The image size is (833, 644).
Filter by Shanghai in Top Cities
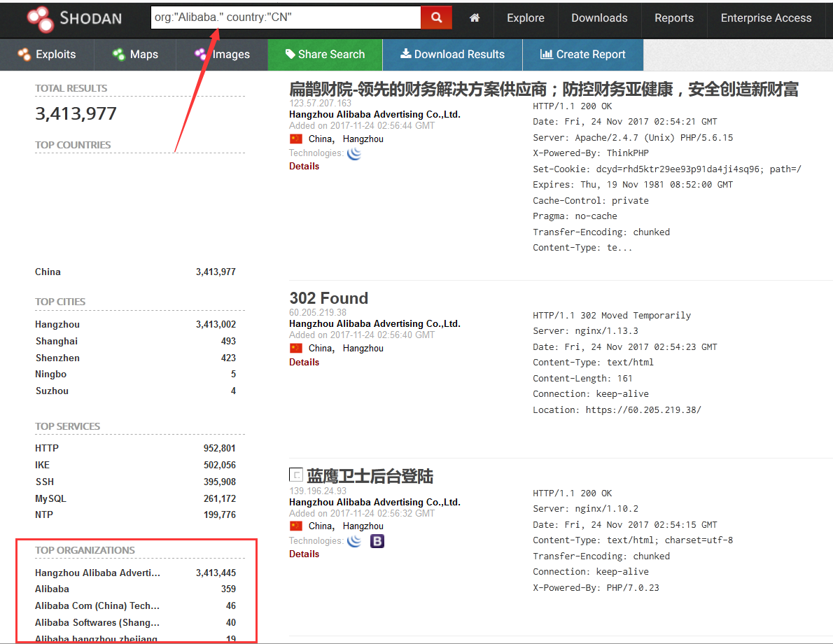point(56,341)
